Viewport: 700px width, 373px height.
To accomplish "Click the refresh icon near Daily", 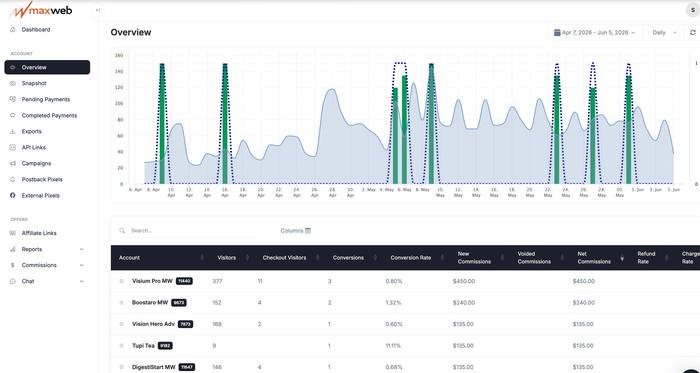I will coord(692,33).
